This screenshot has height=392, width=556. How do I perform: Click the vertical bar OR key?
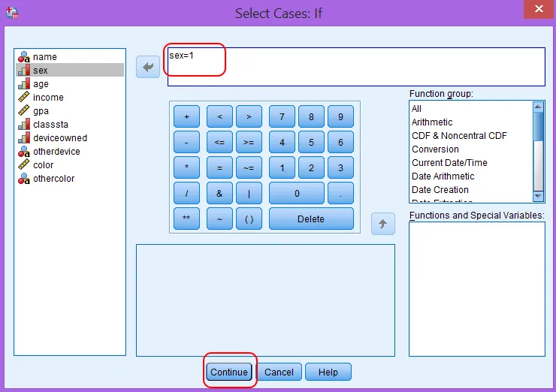249,193
